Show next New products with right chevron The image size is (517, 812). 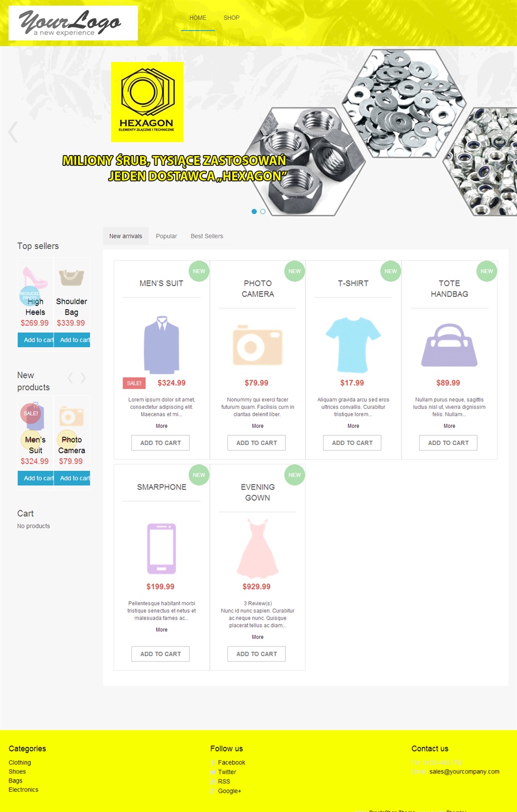point(83,378)
